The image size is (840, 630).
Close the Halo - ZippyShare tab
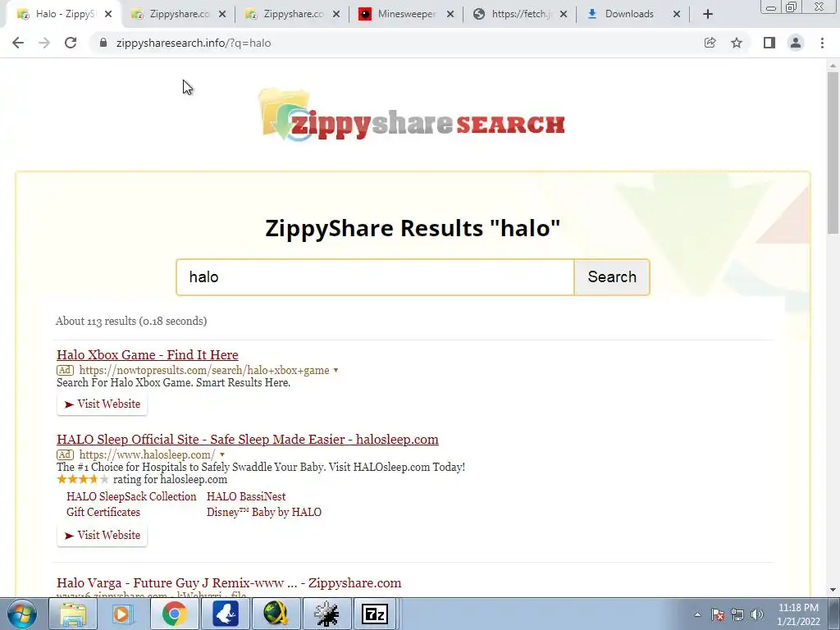point(108,15)
